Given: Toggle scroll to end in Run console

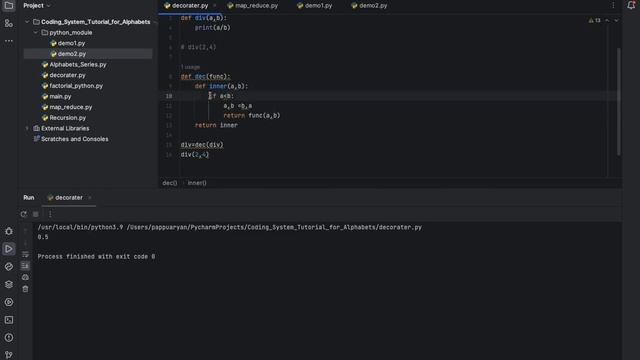Looking at the screenshot, I should tap(25, 266).
